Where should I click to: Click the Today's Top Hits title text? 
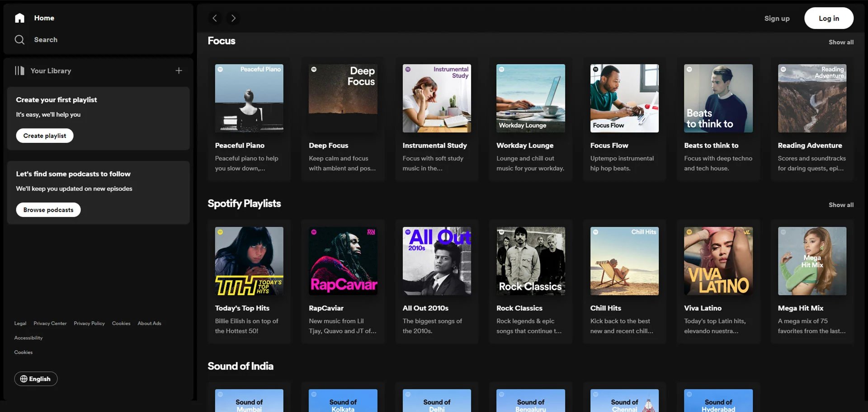(x=242, y=308)
